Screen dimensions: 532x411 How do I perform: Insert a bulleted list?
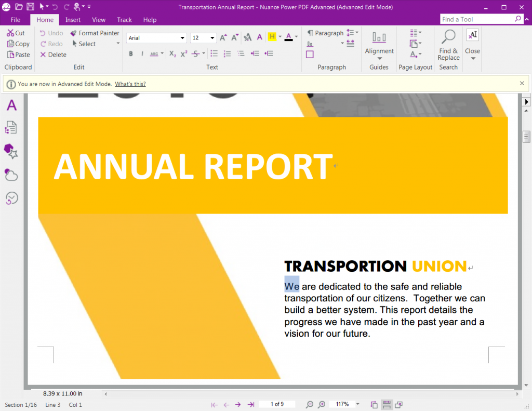click(214, 54)
